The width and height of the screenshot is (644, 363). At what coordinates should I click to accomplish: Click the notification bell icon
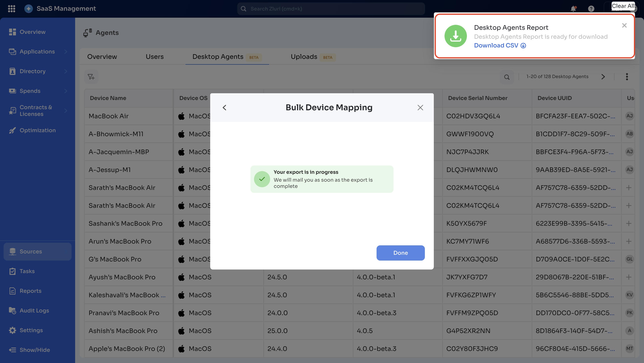(573, 9)
